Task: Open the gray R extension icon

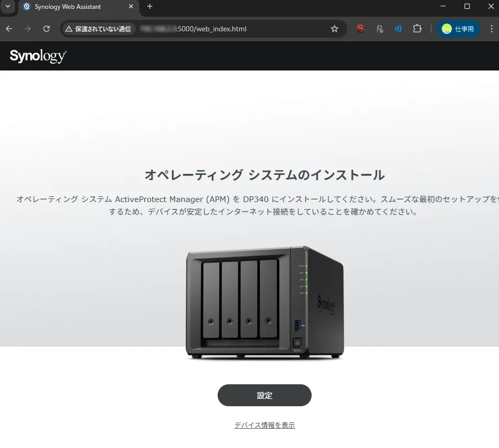Action: click(379, 29)
